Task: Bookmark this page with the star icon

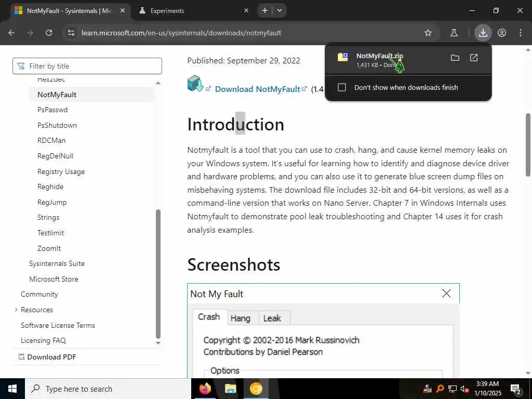Action: 428,33
